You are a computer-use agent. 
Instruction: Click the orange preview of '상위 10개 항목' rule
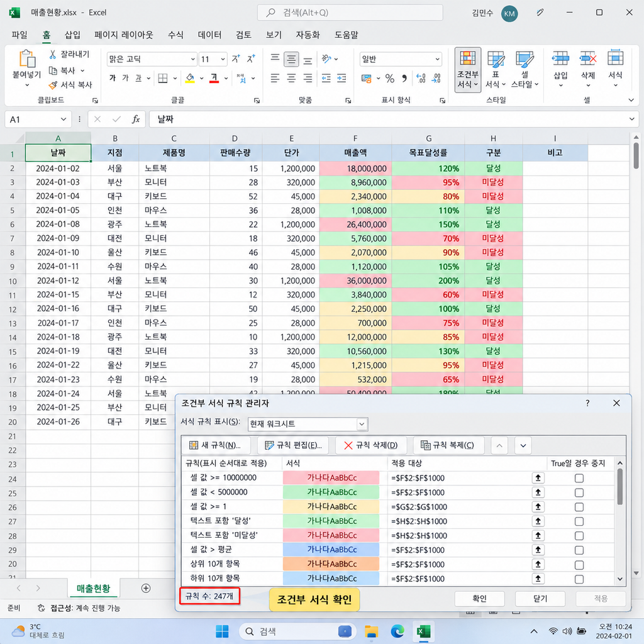pos(331,564)
